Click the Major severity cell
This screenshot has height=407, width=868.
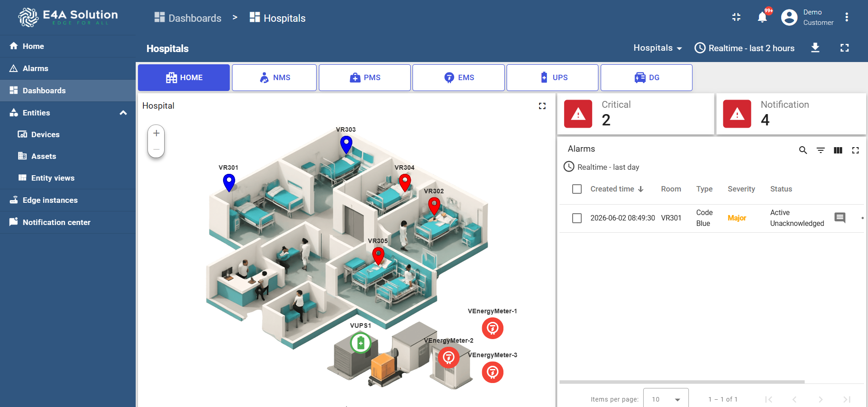tap(737, 218)
